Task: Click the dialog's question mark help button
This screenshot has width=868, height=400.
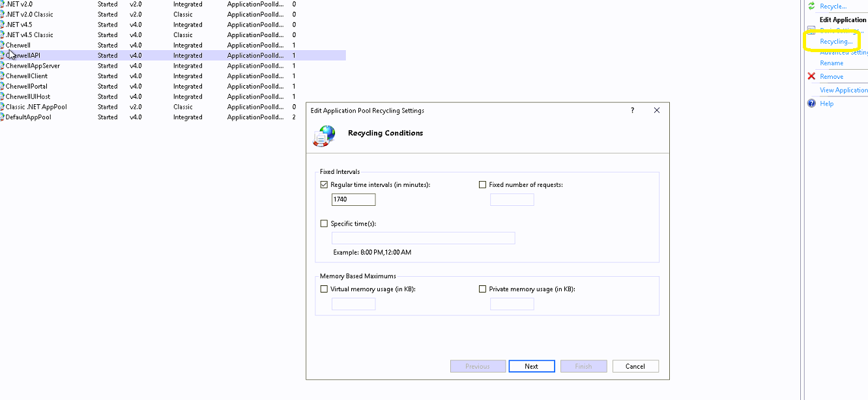Action: (632, 111)
